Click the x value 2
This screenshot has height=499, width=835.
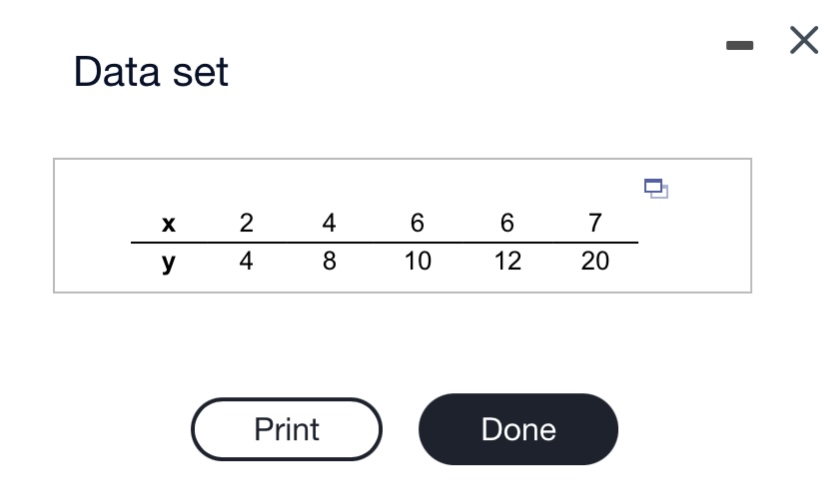(x=246, y=223)
